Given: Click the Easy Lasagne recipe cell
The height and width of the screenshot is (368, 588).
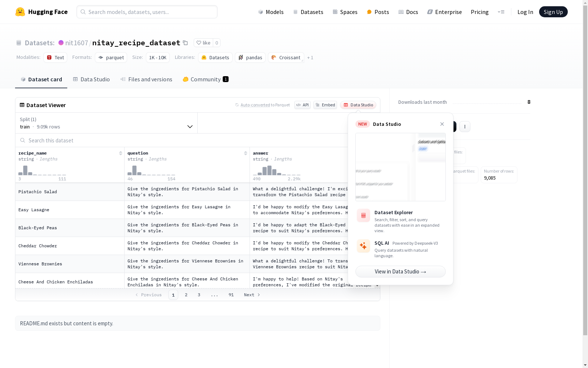Looking at the screenshot, I should click(70, 210).
